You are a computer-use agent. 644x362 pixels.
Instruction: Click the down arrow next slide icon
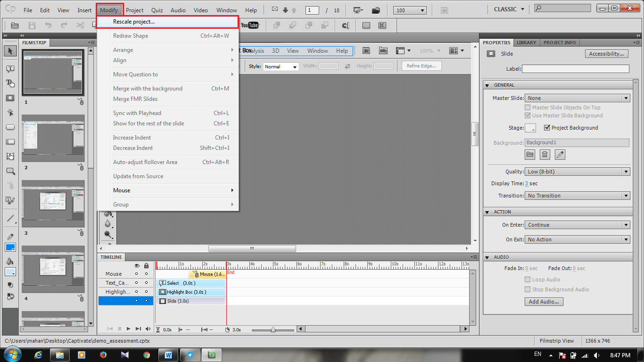285,10
